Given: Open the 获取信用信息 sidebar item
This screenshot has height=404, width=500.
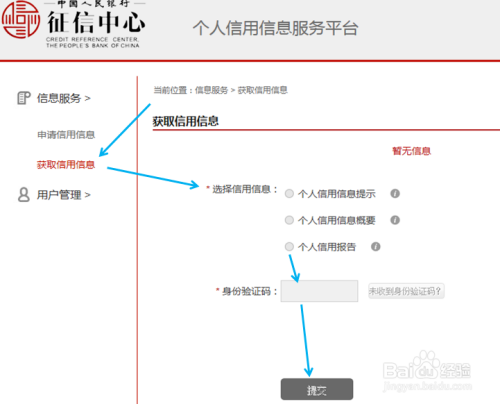Looking at the screenshot, I should coord(66,165).
